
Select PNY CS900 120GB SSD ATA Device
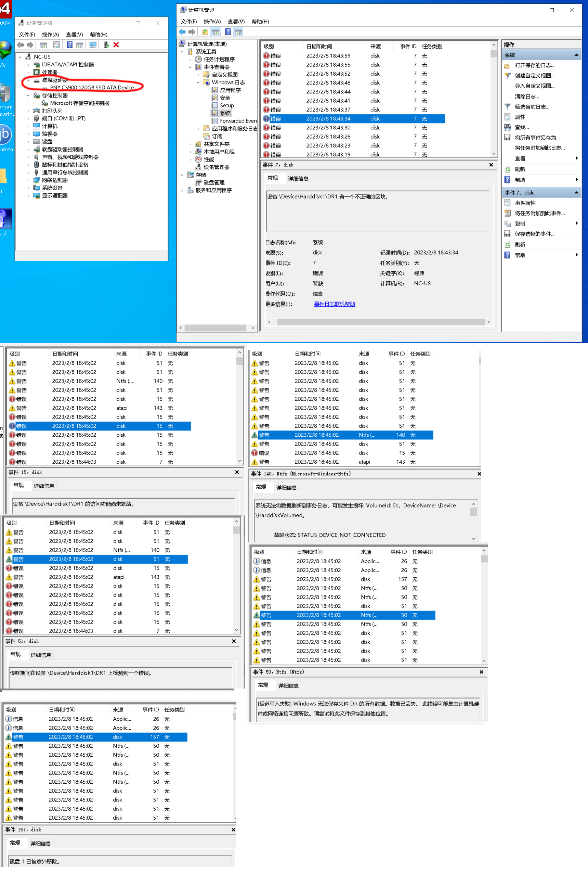coord(92,88)
